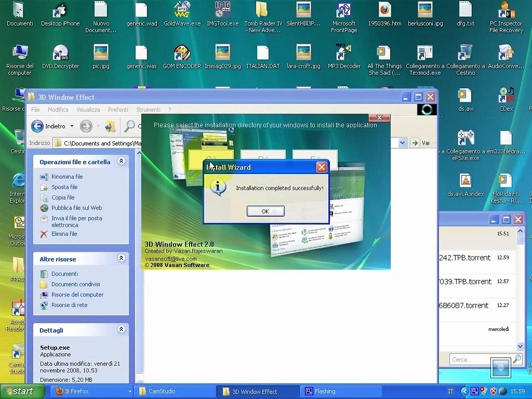The height and width of the screenshot is (399, 532).
Task: Open the ? help menu
Action: pos(170,110)
